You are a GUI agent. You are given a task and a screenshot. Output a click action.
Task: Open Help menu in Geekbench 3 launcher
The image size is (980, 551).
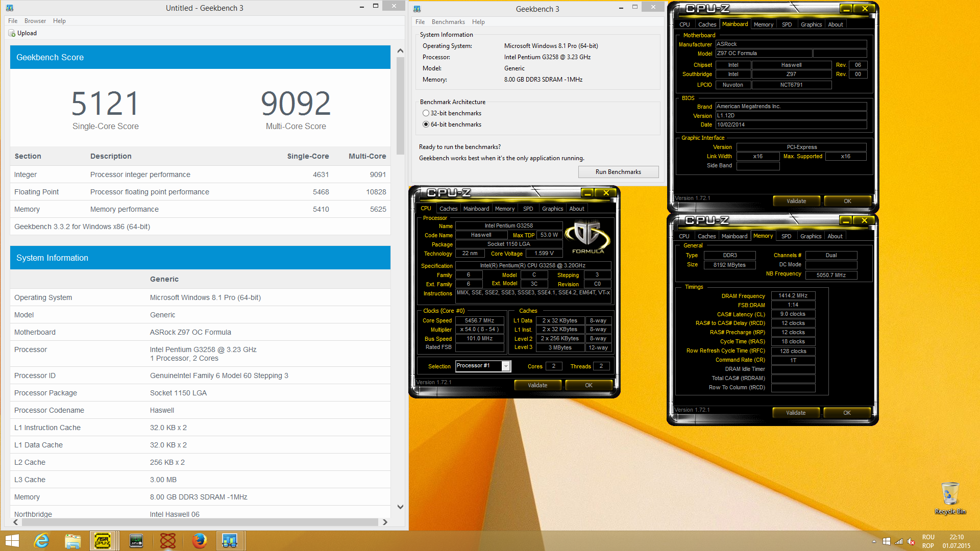(x=478, y=22)
